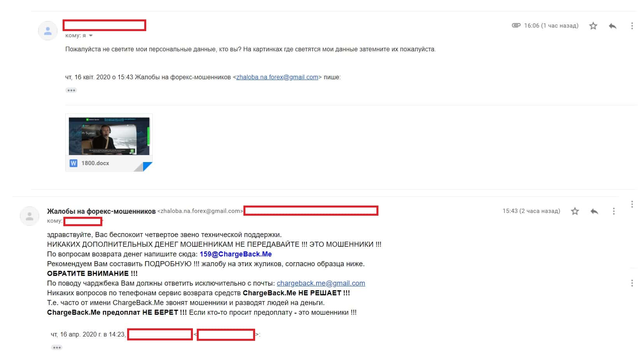Expand recipient details arrow next to 'кому: я'

(x=91, y=35)
